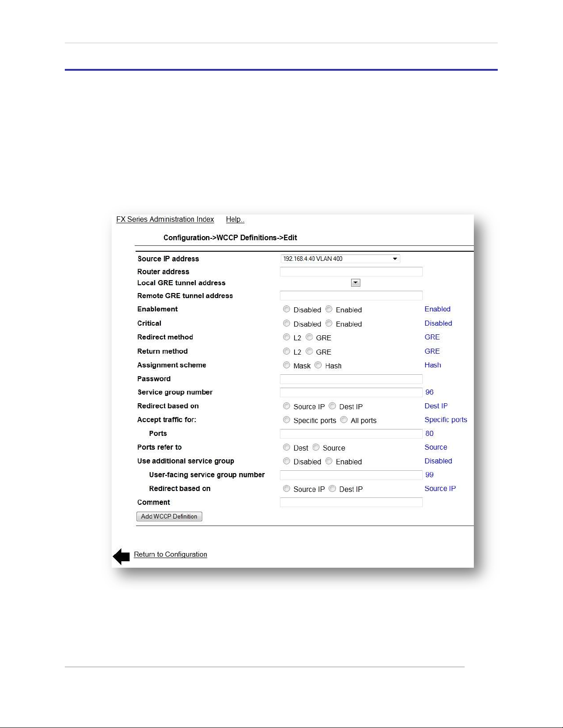Select Dest IP under User-facing service group
Image resolution: width=563 pixels, height=728 pixels.
(332, 489)
